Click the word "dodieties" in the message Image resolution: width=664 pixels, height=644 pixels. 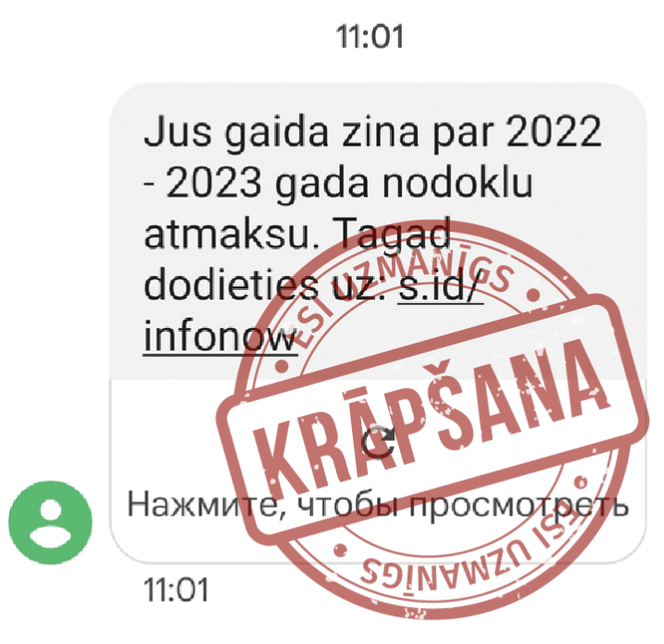[x=231, y=284]
